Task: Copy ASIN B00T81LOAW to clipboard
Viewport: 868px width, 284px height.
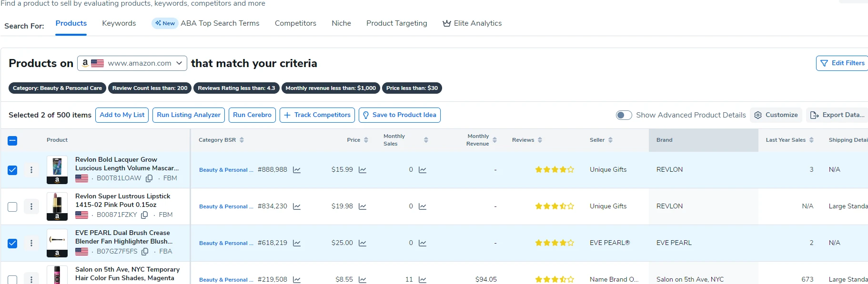Action: [149, 178]
